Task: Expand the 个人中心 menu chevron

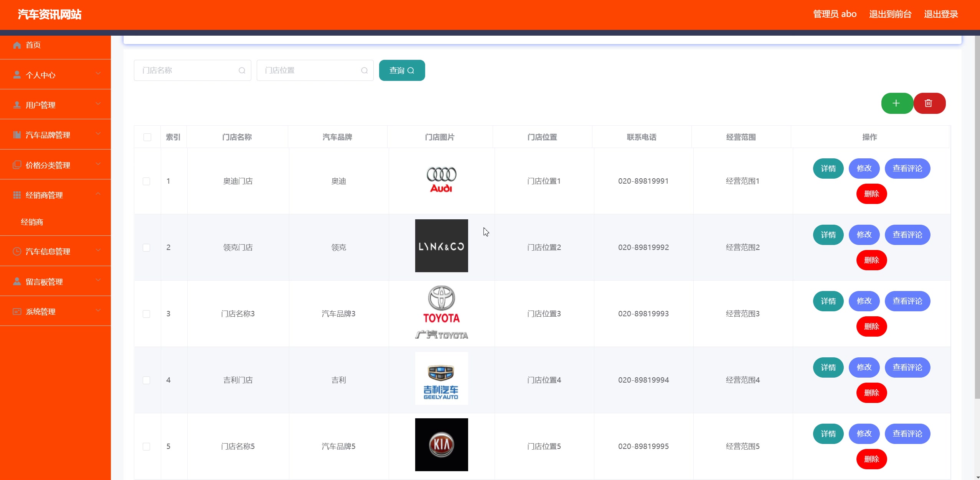Action: (x=98, y=73)
